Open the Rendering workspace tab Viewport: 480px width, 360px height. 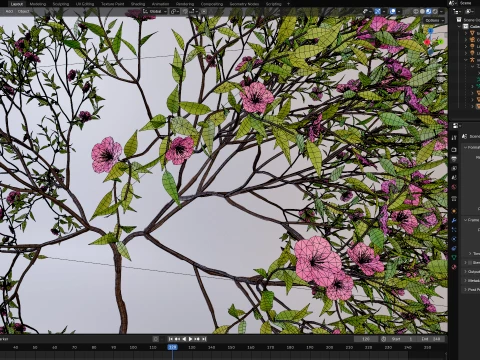185,4
